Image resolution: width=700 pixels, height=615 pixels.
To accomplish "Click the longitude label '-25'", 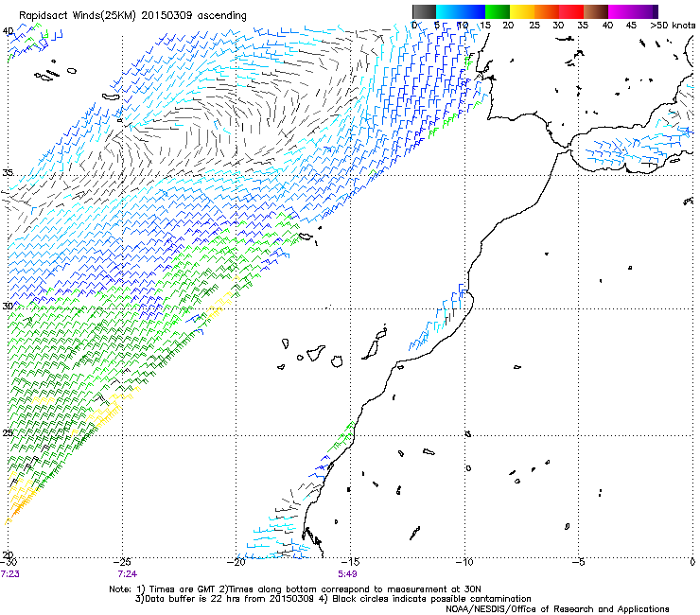I will click(123, 562).
